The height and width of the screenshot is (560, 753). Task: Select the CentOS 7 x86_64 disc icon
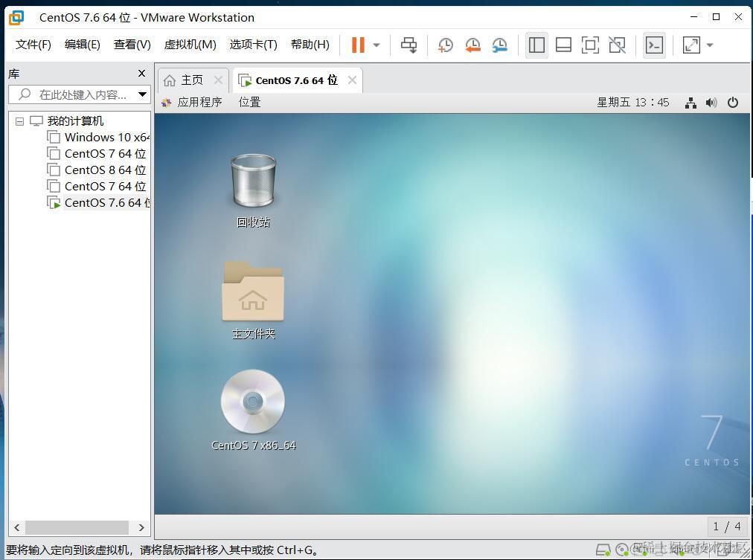point(253,411)
